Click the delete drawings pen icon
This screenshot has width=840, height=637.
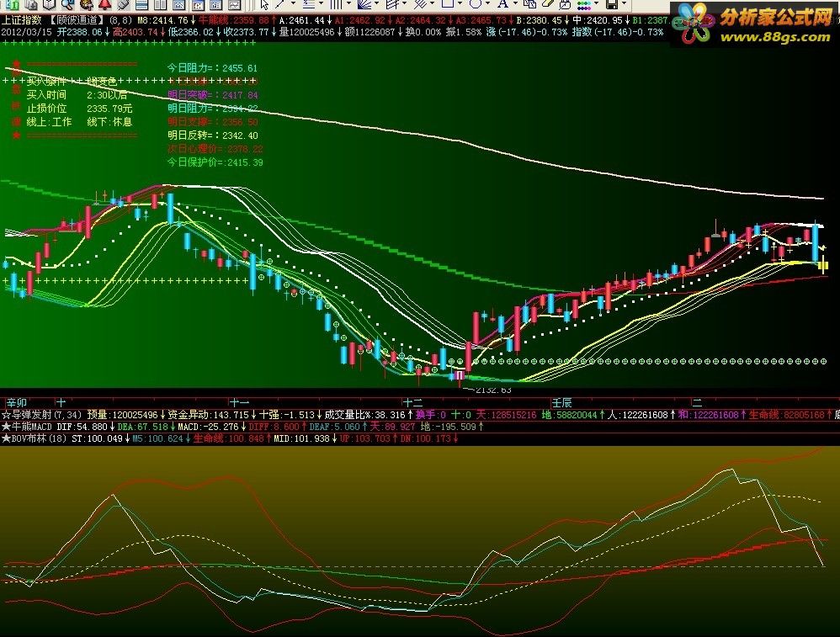tap(565, 5)
